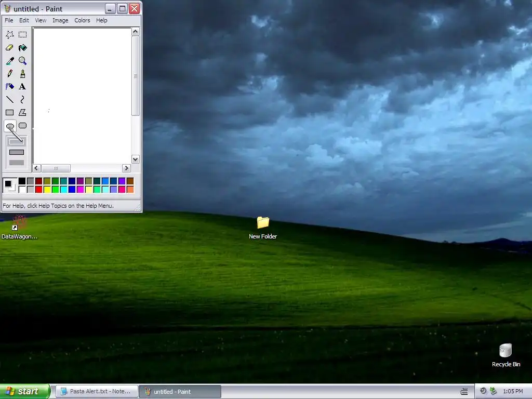Select the Magnifier tool

coord(23,61)
